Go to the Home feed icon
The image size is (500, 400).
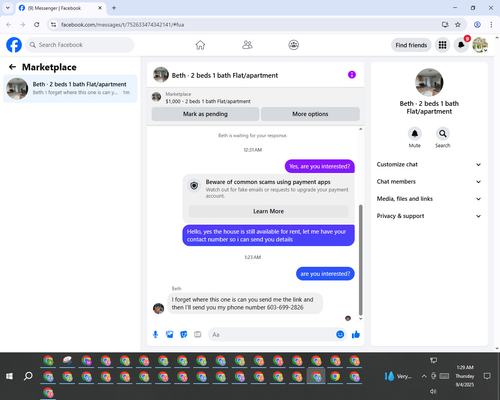click(200, 45)
